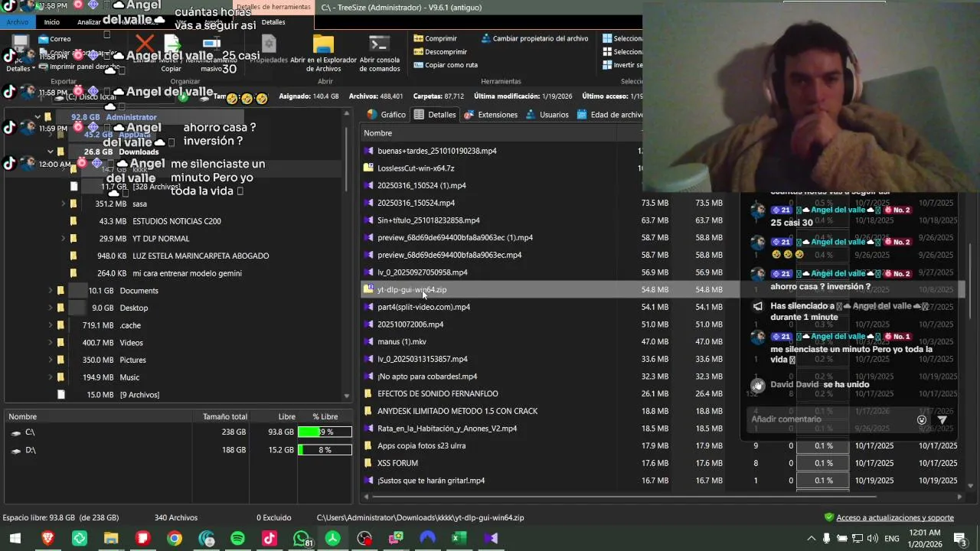980x551 pixels.
Task: Expand the Videos folder
Action: pos(51,343)
